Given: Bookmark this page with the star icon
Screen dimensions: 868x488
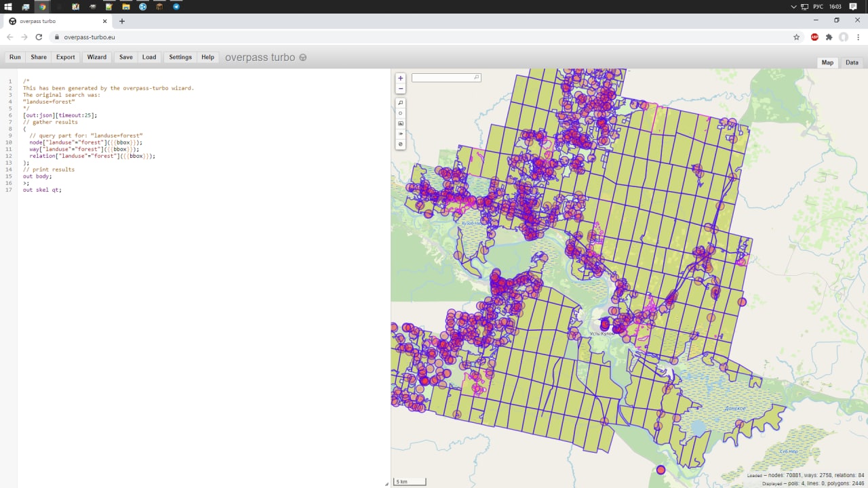Looking at the screenshot, I should coord(797,37).
